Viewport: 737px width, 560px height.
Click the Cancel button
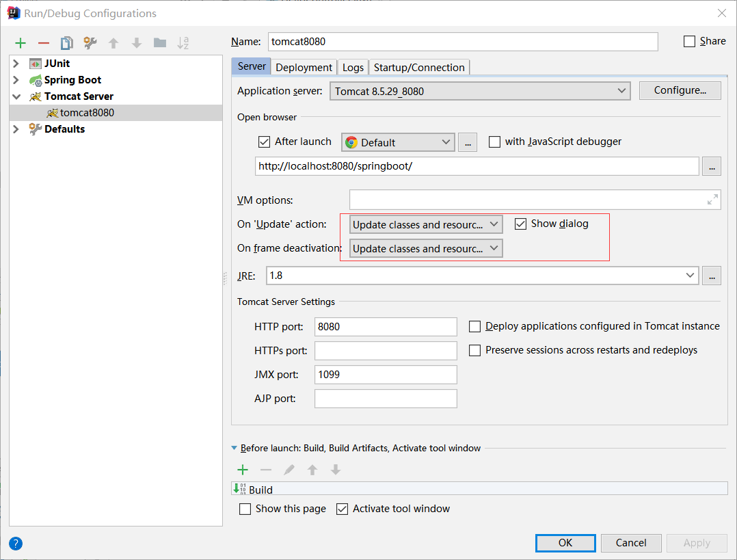[x=631, y=543]
